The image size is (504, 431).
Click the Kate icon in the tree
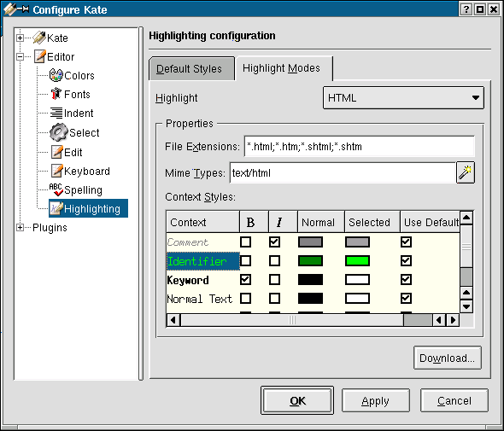39,38
